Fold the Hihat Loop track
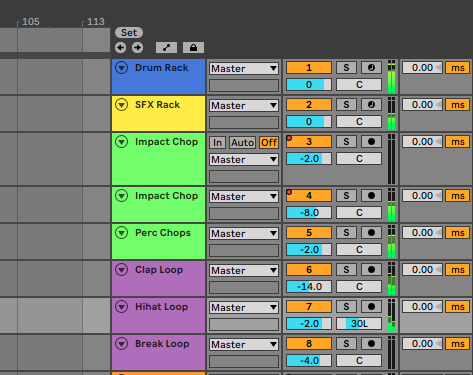The height and width of the screenshot is (375, 473). [x=121, y=307]
